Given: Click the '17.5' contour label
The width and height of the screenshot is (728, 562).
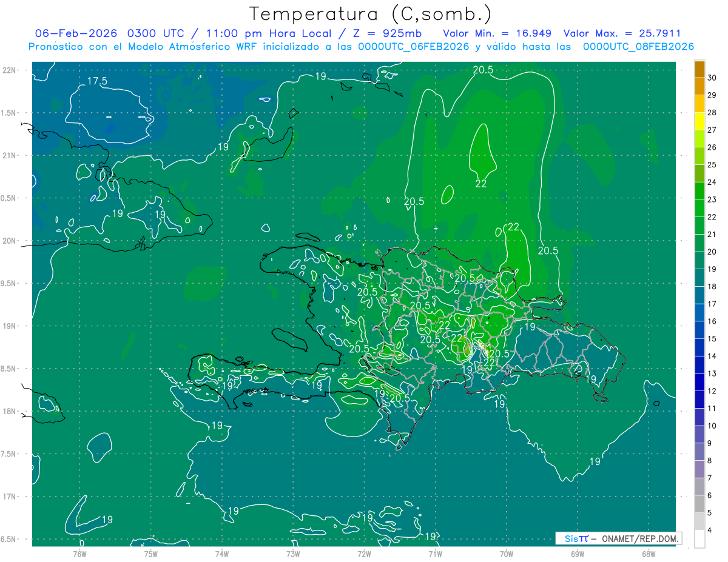Looking at the screenshot, I should click(x=97, y=81).
